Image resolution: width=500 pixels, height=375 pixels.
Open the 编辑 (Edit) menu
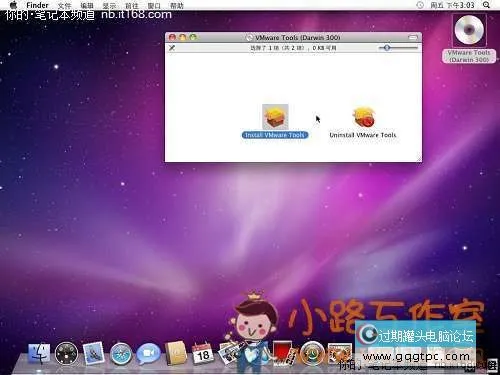coord(87,6)
